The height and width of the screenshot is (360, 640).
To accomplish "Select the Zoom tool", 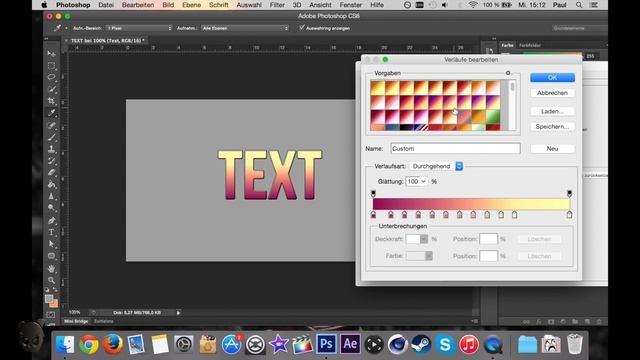I will click(51, 280).
